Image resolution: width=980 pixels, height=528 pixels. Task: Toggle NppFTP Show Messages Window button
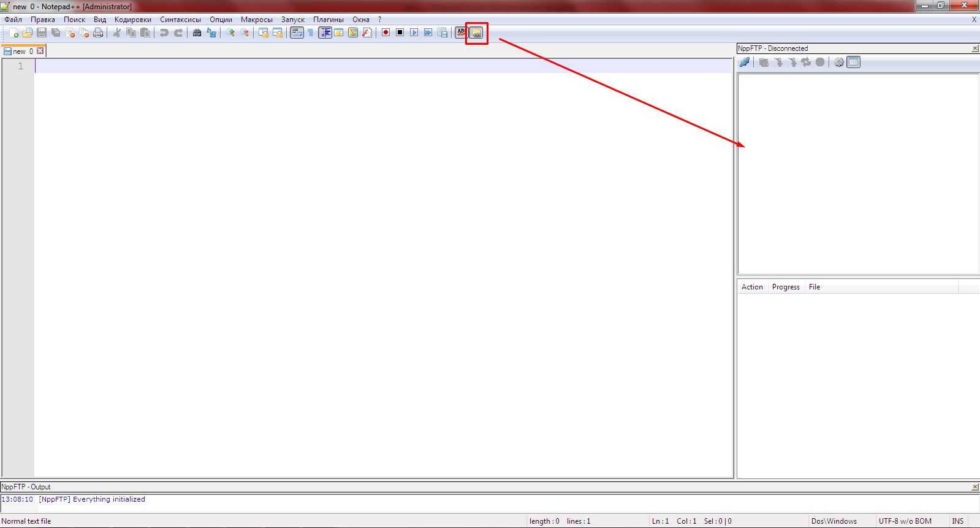click(854, 62)
